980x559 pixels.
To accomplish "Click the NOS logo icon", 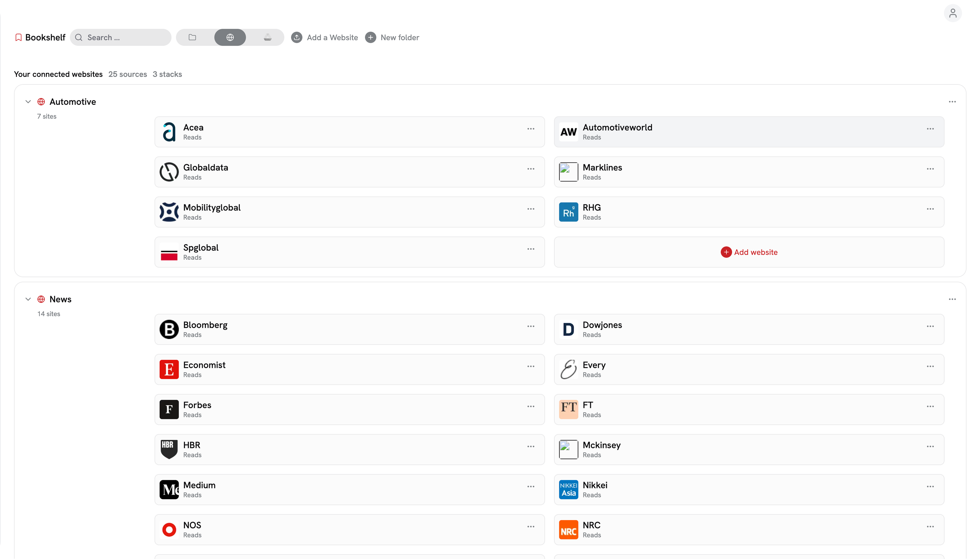I will click(169, 529).
